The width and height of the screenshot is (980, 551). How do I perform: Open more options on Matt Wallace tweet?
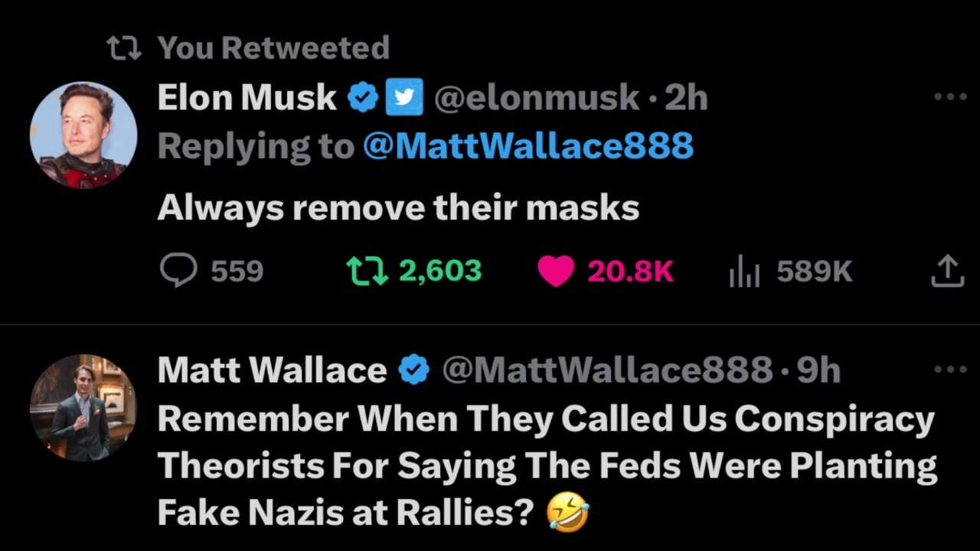coord(950,370)
